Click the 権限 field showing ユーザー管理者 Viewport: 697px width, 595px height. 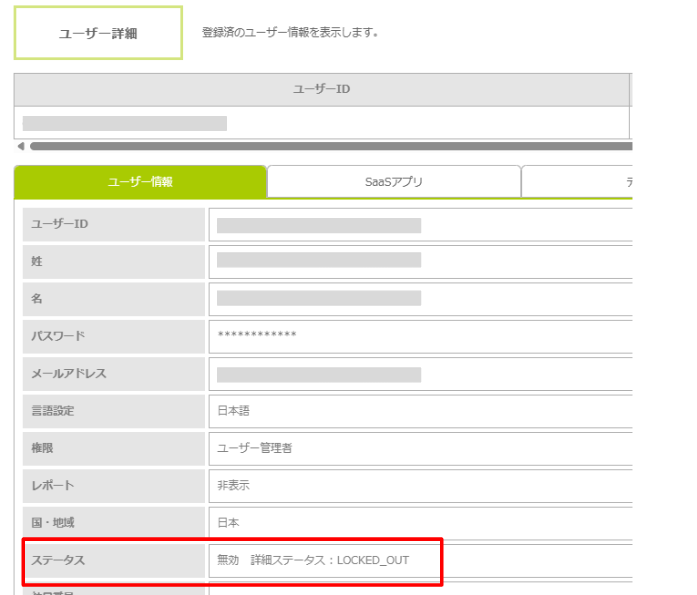pyautogui.click(x=420, y=448)
